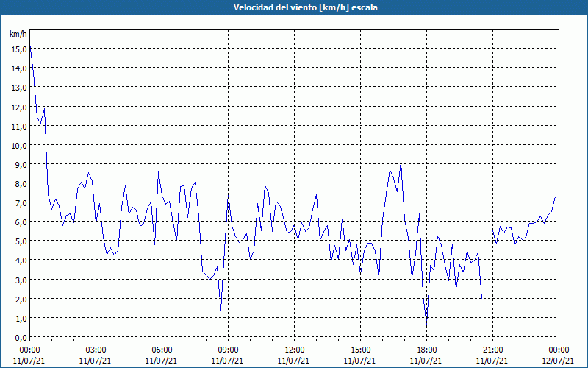Click the '9,0' y-axis value

21,164
